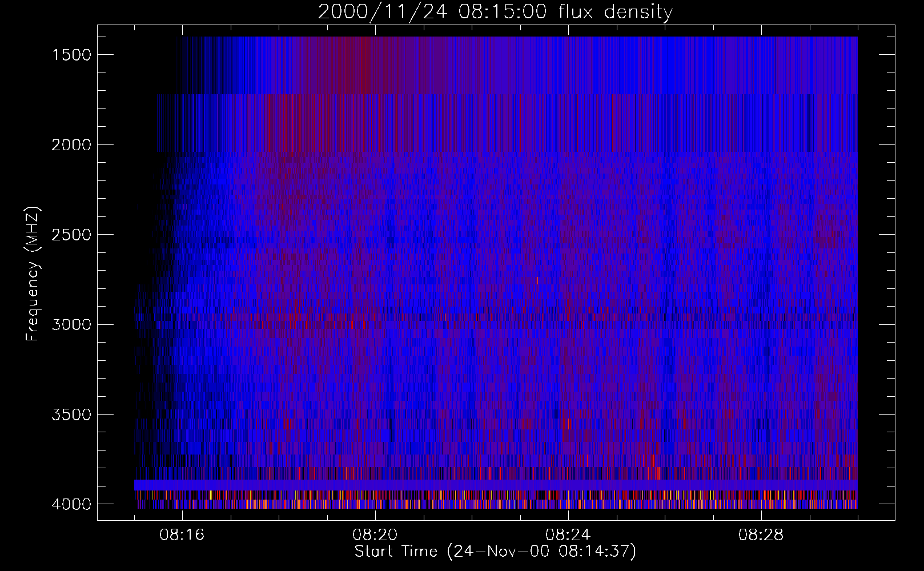Click the 08:28 time tick label
The width and height of the screenshot is (924, 571).
(761, 535)
